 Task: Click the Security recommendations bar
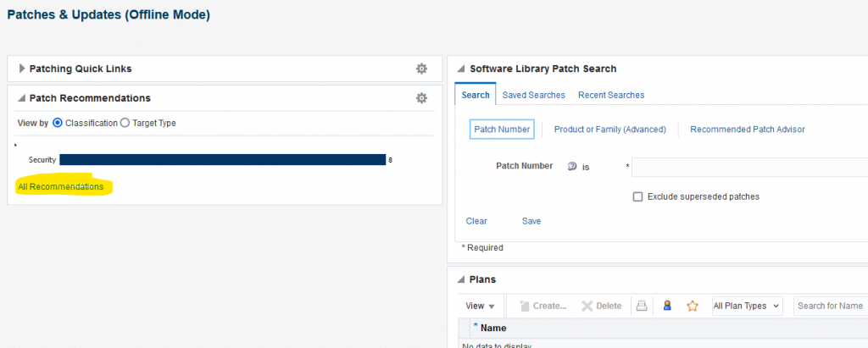pos(222,159)
